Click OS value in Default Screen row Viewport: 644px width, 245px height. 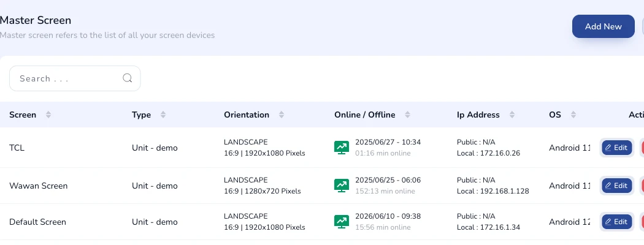pyautogui.click(x=569, y=222)
